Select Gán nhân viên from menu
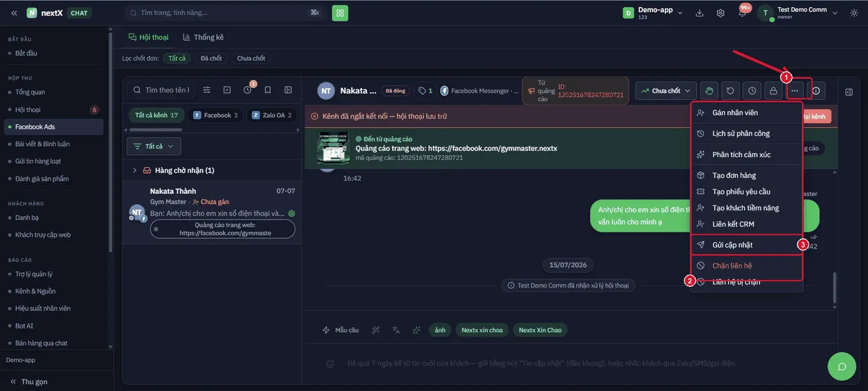The image size is (868, 391). (746, 113)
